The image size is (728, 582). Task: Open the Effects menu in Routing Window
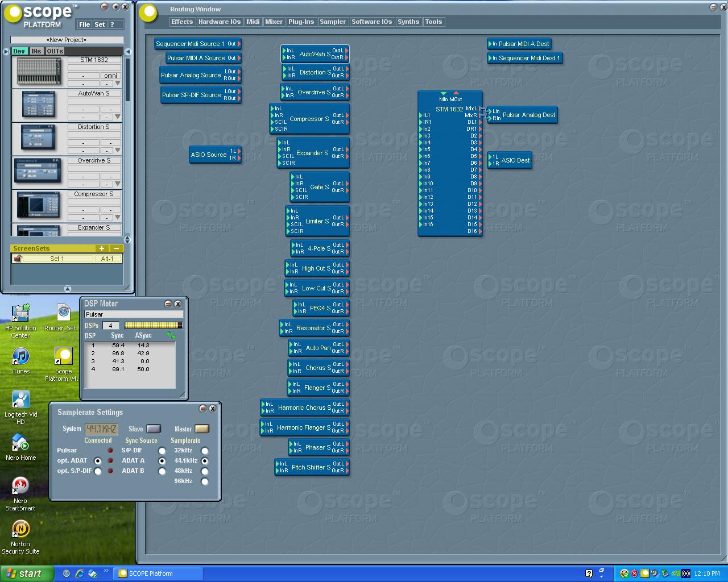182,22
